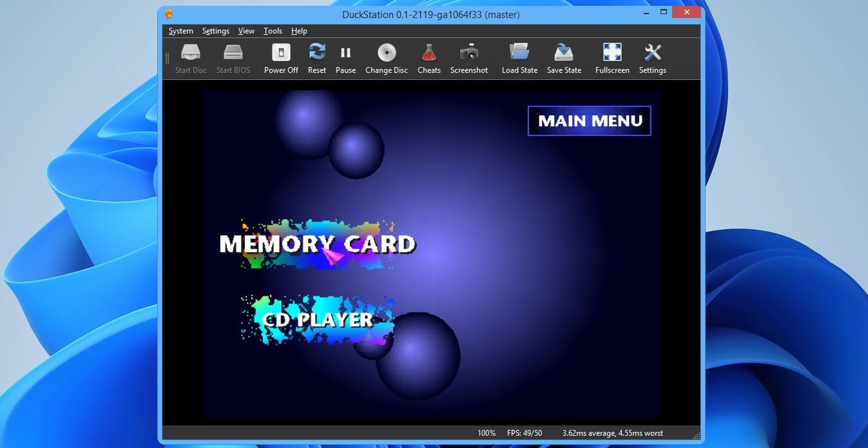This screenshot has height=448, width=868.
Task: Open the Settings wrench toolbar icon
Action: point(653,59)
